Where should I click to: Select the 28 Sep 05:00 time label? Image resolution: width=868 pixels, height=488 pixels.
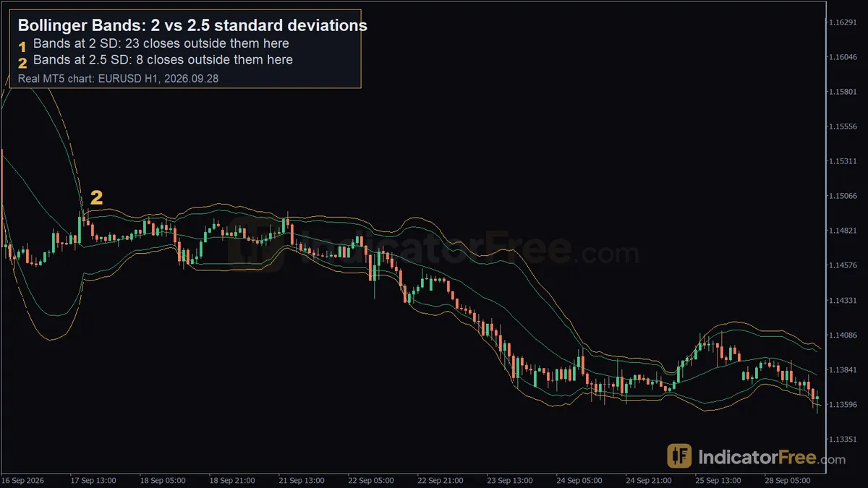tap(788, 480)
